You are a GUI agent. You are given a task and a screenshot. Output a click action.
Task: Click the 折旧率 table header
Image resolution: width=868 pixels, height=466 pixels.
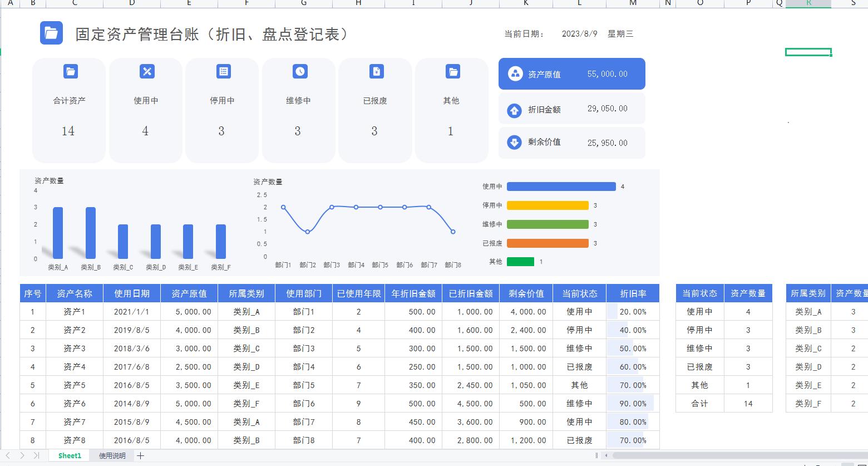tap(633, 293)
